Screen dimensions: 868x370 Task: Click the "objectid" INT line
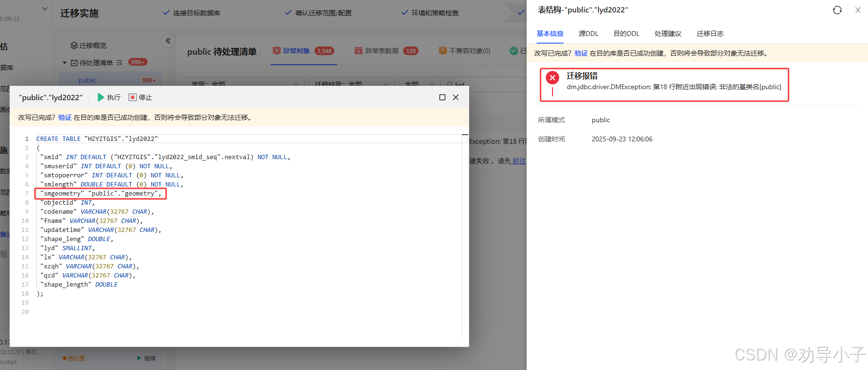(x=68, y=203)
